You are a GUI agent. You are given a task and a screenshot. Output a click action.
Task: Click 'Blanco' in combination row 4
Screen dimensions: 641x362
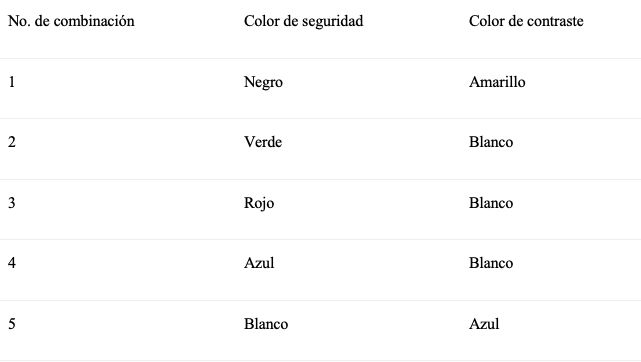pyautogui.click(x=491, y=263)
